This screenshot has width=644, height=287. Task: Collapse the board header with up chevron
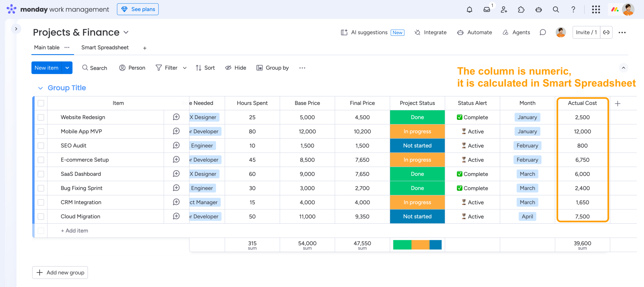[623, 68]
